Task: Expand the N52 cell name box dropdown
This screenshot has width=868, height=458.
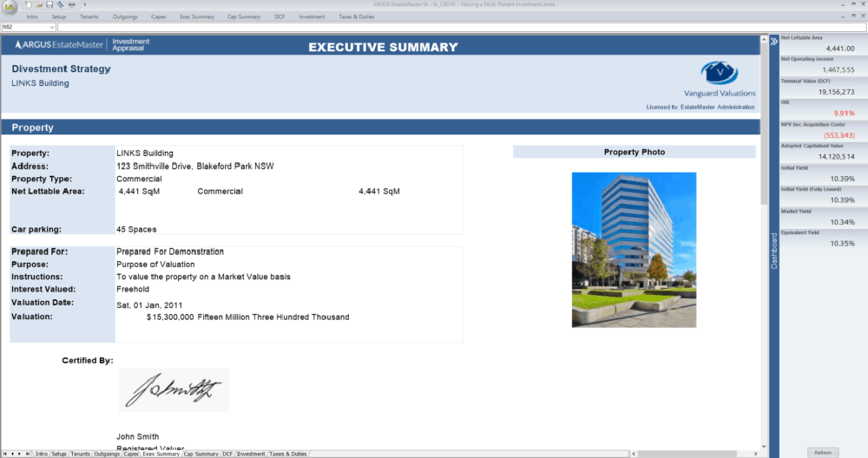Action: (52, 27)
